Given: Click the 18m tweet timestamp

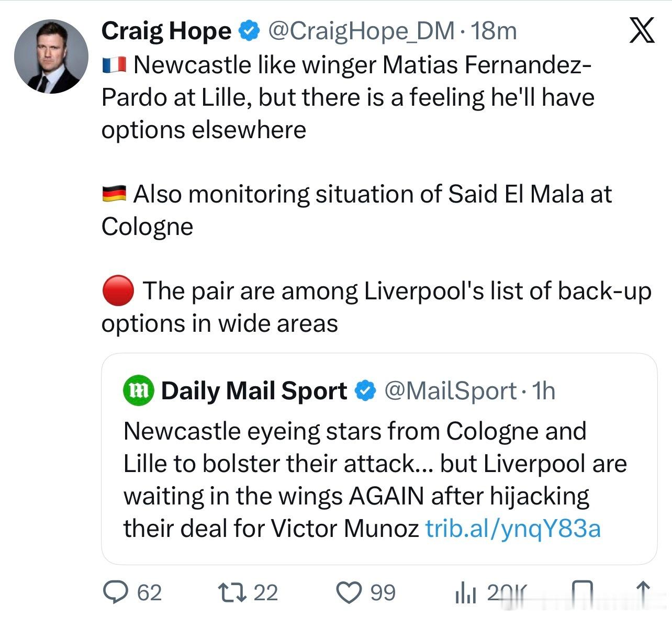Looking at the screenshot, I should point(494,31).
